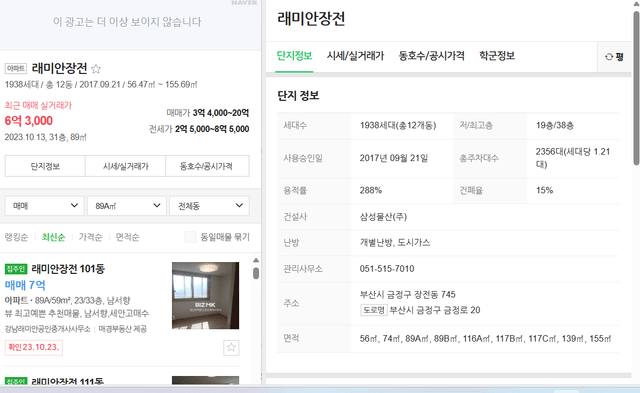Expand the 89A㎡ area dropdown
This screenshot has height=393, width=640.
click(127, 206)
